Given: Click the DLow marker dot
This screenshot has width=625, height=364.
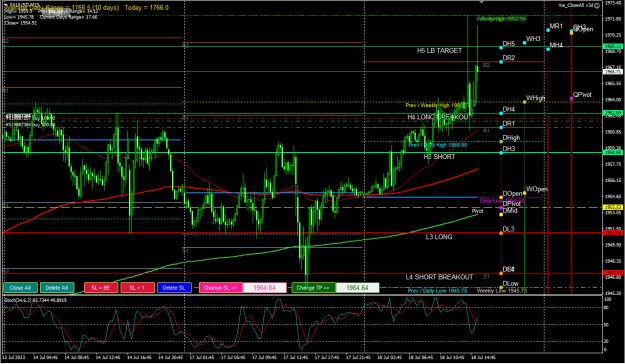Looking at the screenshot, I should coord(501,287).
